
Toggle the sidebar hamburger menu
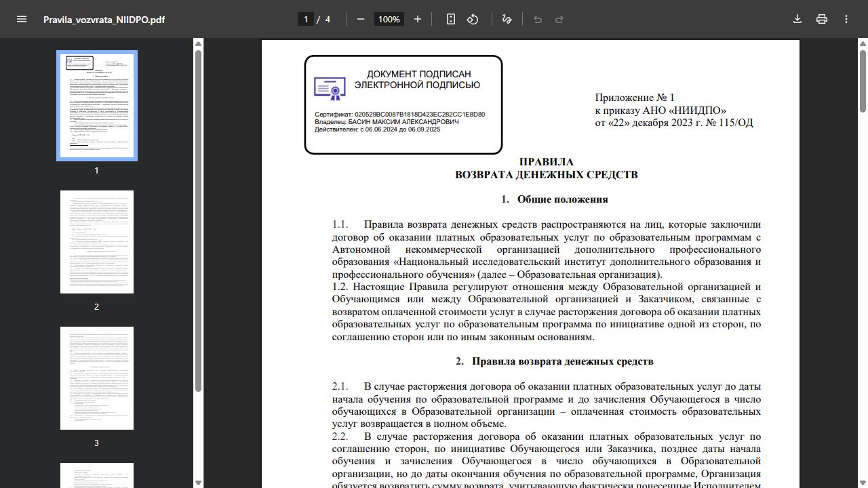[21, 19]
